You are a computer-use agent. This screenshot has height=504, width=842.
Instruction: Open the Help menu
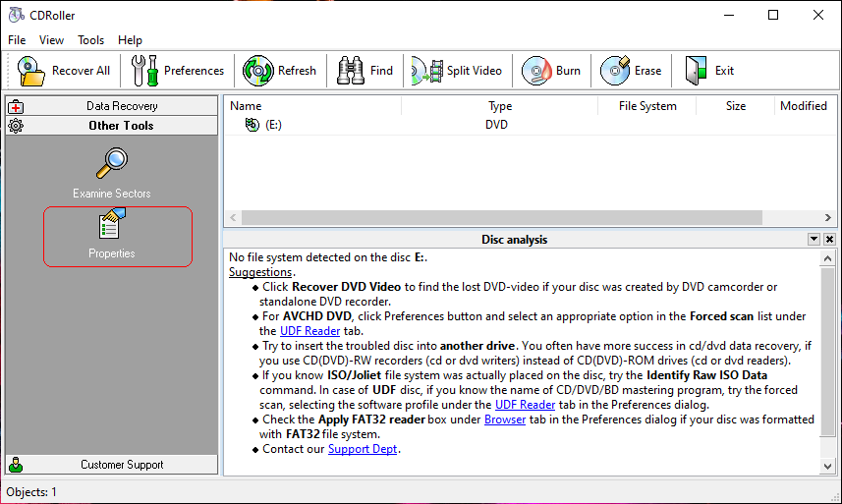click(x=130, y=40)
